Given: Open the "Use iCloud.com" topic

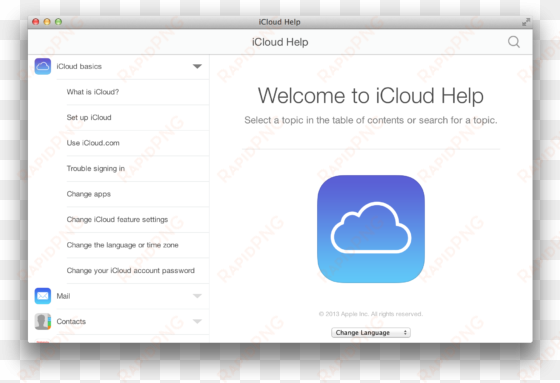Looking at the screenshot, I should 93,143.
